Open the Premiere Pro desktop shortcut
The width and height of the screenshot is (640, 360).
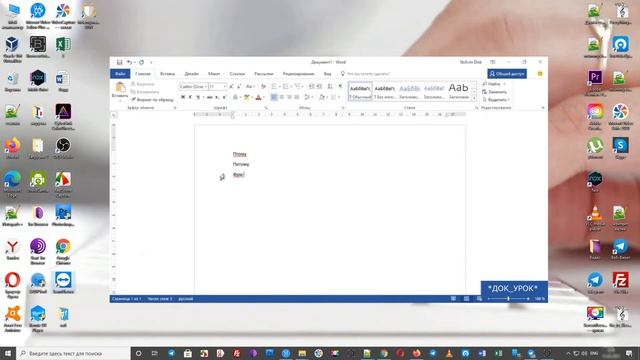coord(595,82)
